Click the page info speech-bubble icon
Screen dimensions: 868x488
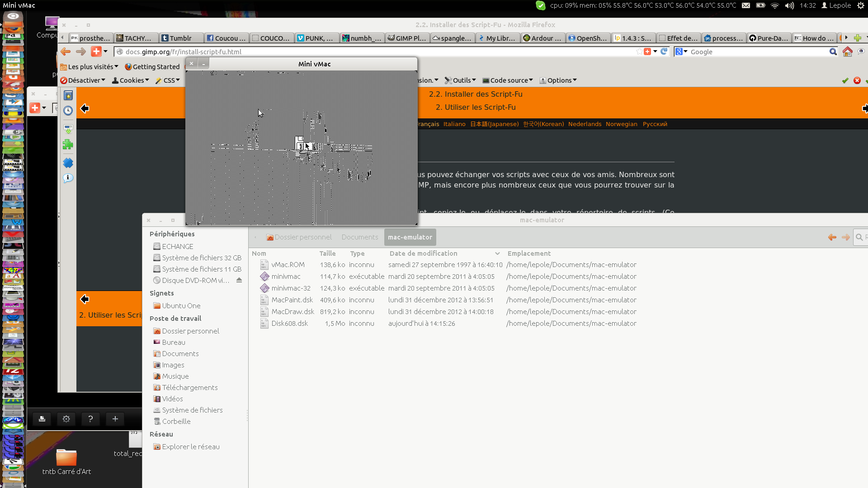pos(68,178)
